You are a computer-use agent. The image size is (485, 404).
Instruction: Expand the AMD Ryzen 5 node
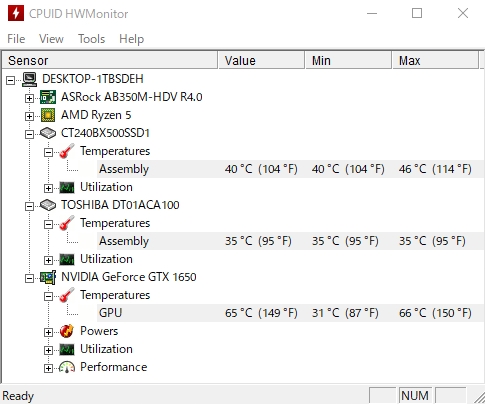[29, 116]
